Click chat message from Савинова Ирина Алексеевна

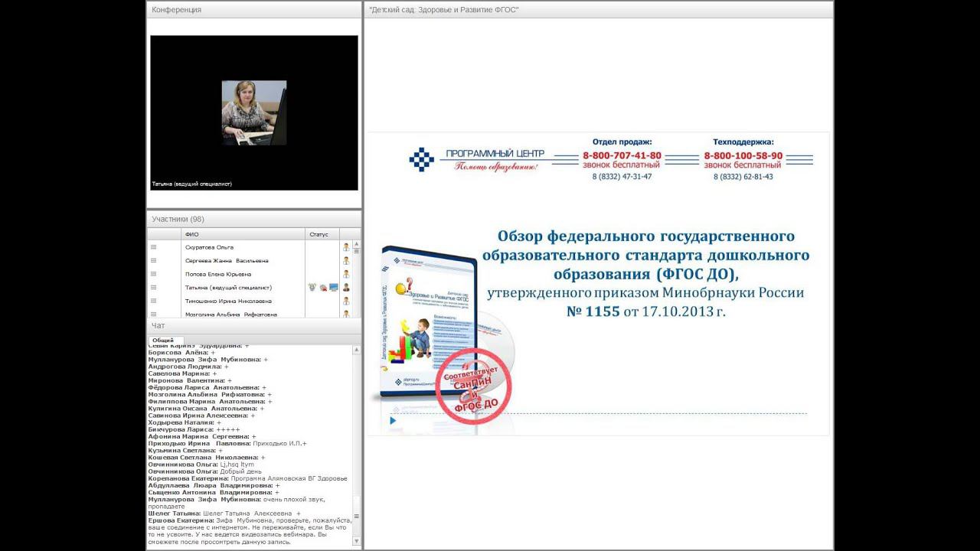pyautogui.click(x=202, y=416)
